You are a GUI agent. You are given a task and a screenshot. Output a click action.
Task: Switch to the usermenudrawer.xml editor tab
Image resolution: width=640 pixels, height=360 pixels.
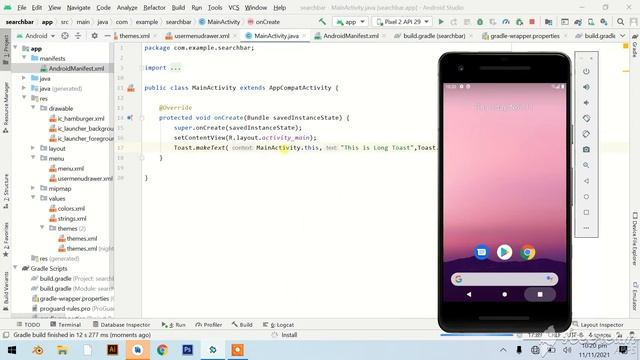(x=202, y=36)
